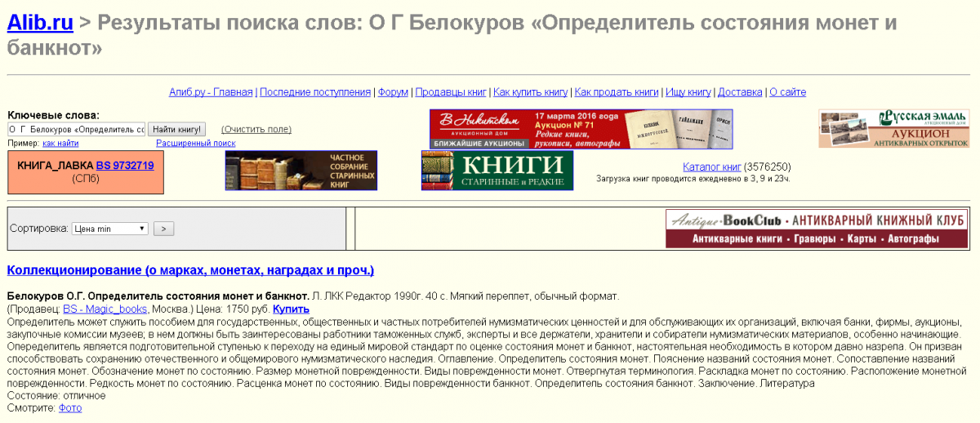Click the (Очистить поле) link
The height and width of the screenshot is (423, 980).
pyautogui.click(x=256, y=129)
